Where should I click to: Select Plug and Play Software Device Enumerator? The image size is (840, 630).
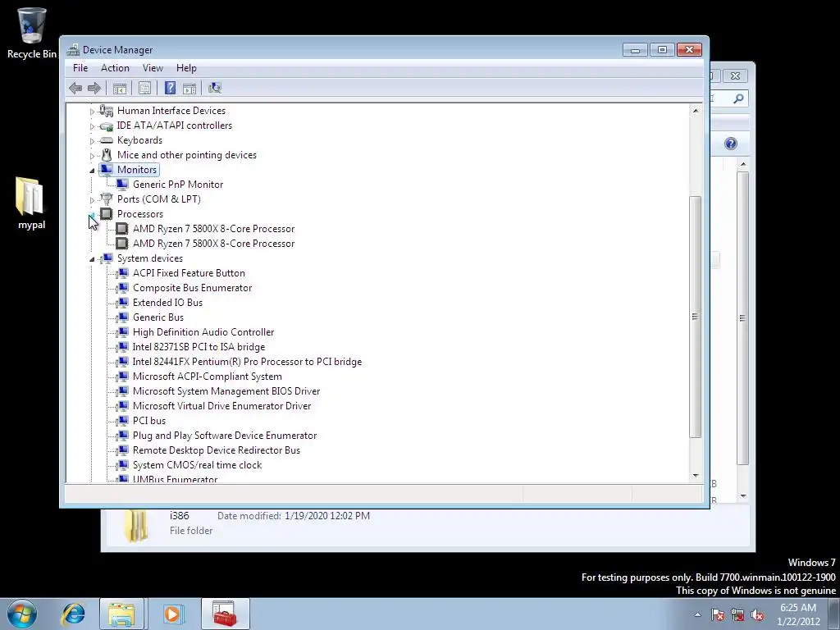tap(225, 436)
